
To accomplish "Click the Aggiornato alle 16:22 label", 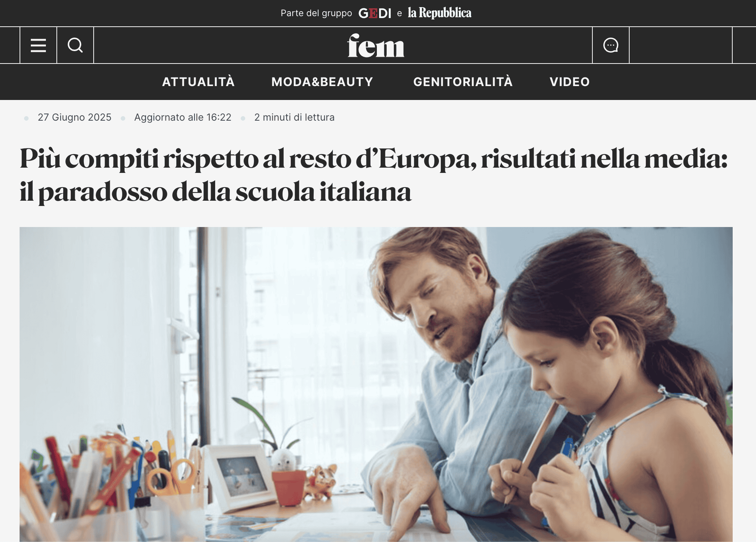I will click(x=183, y=117).
